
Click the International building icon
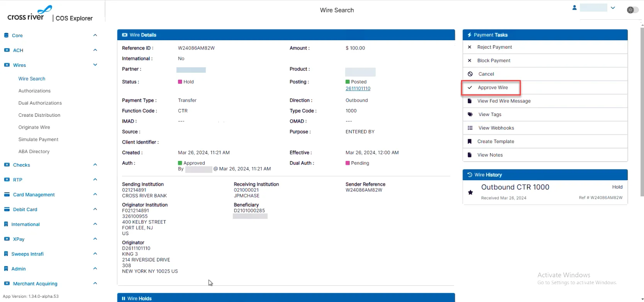tap(6, 224)
